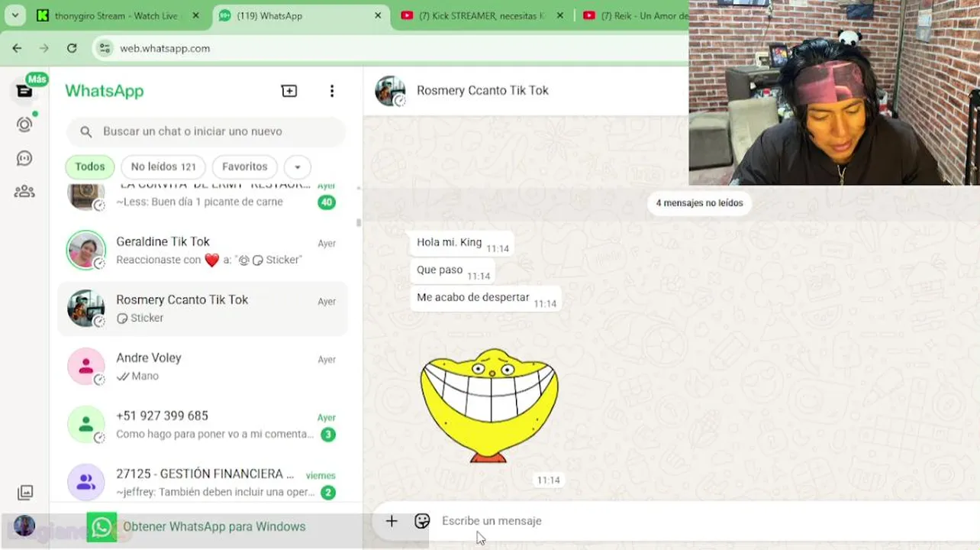Open profile avatar at sidebar bottom

24,526
